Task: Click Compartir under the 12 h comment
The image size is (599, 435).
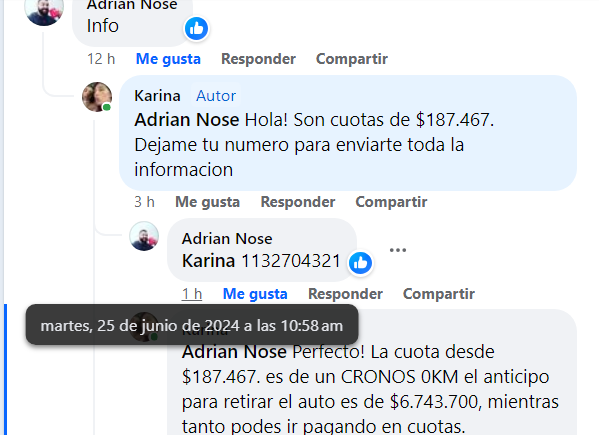Action: [x=352, y=59]
